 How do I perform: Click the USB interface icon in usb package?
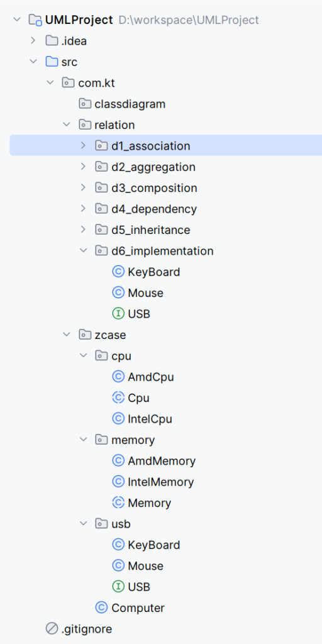click(118, 587)
